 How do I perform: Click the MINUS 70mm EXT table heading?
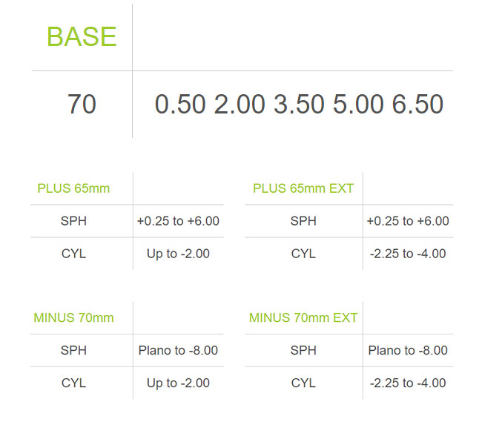click(303, 317)
